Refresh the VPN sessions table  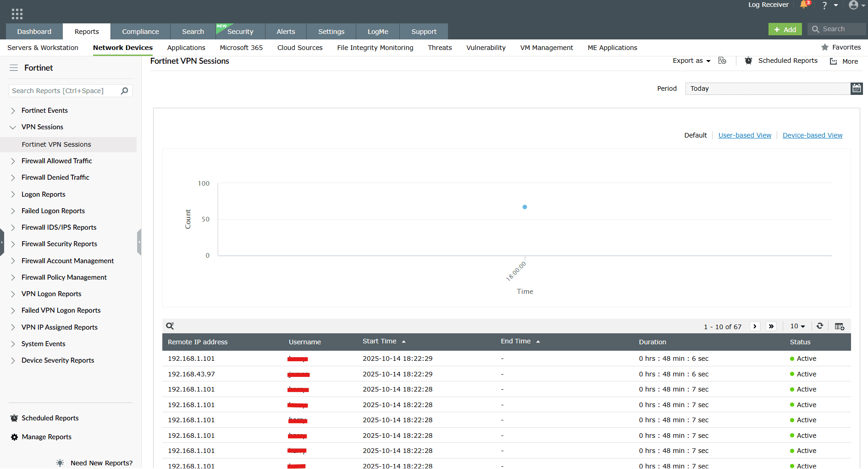click(x=820, y=326)
